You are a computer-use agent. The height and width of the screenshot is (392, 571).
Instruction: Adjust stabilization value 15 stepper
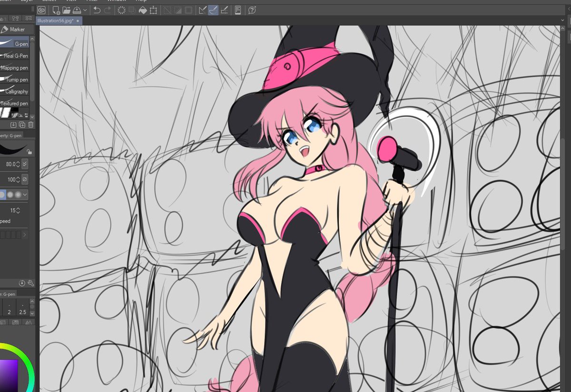pos(18,210)
